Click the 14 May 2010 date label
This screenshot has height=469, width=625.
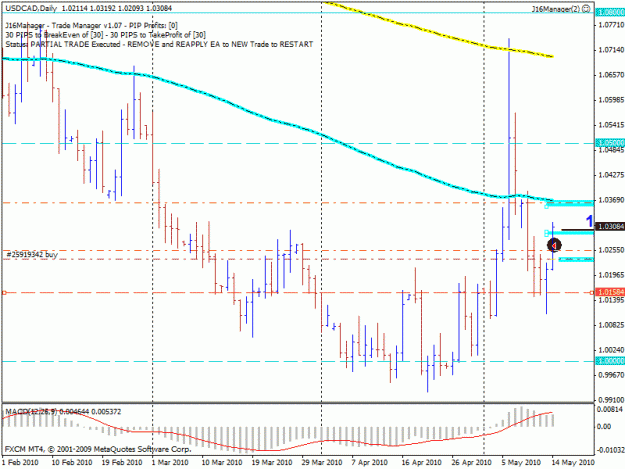click(x=573, y=463)
